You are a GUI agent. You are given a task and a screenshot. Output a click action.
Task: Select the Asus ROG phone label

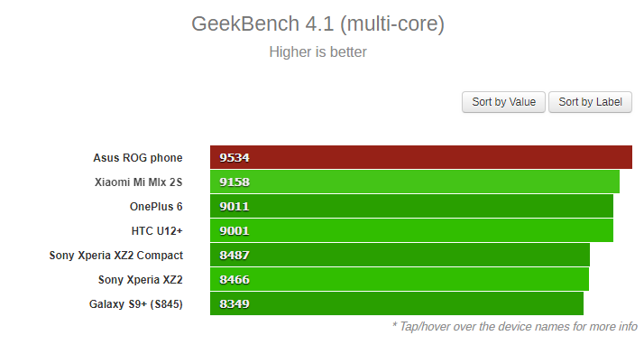tap(138, 158)
